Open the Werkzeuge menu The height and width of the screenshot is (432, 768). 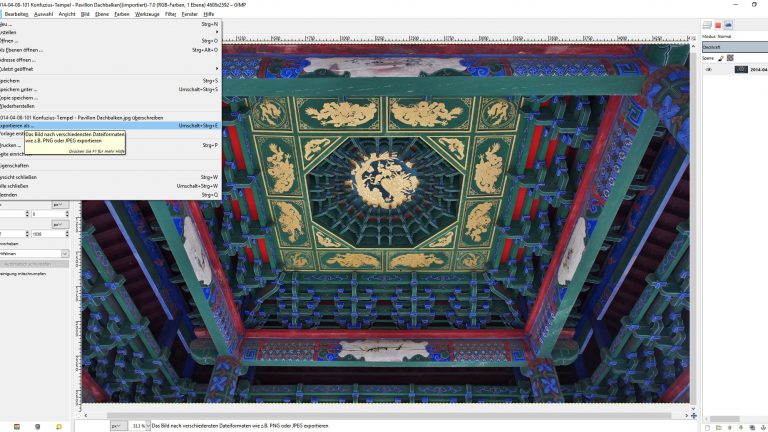tap(146, 14)
